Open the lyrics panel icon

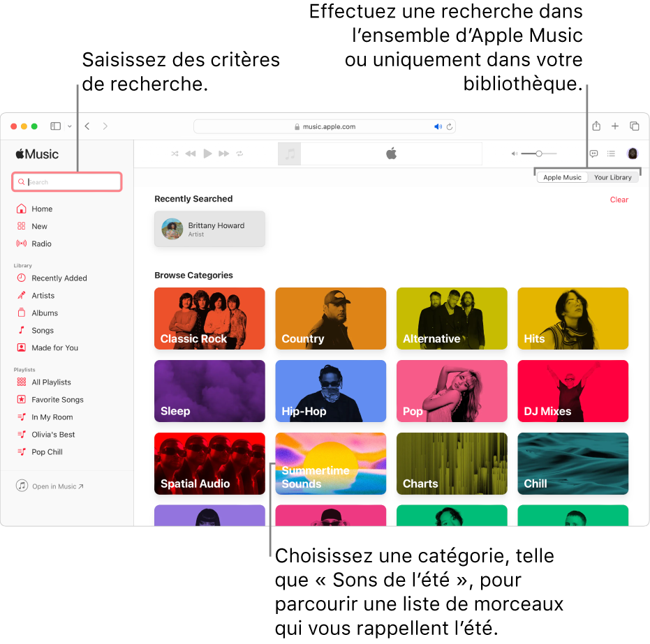coord(593,153)
